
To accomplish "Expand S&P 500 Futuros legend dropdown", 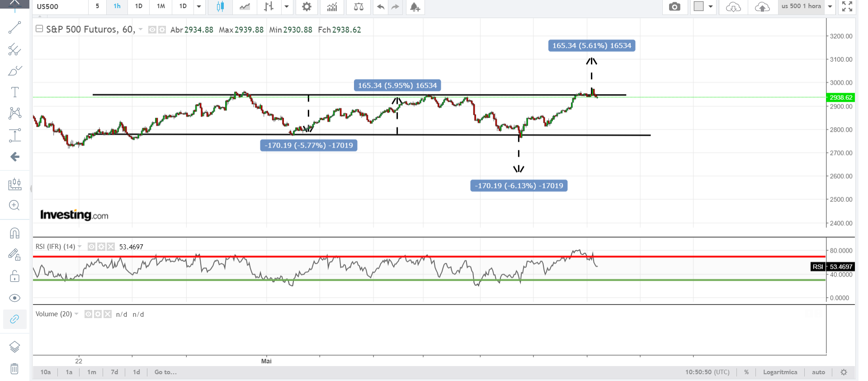I will pyautogui.click(x=141, y=30).
